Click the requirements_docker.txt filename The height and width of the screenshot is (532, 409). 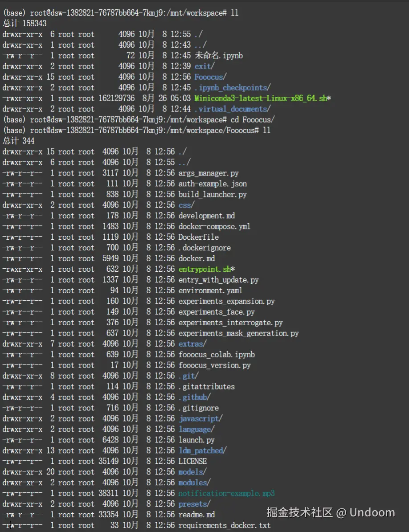coord(224,525)
